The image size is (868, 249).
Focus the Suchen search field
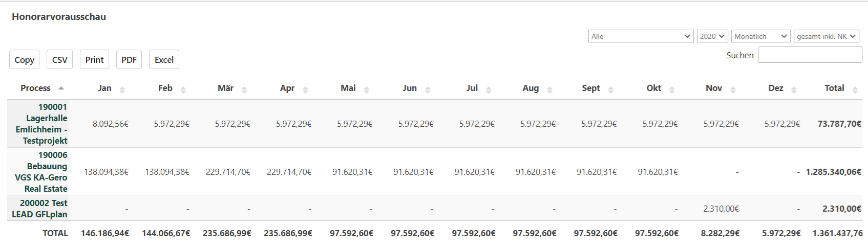pos(810,55)
